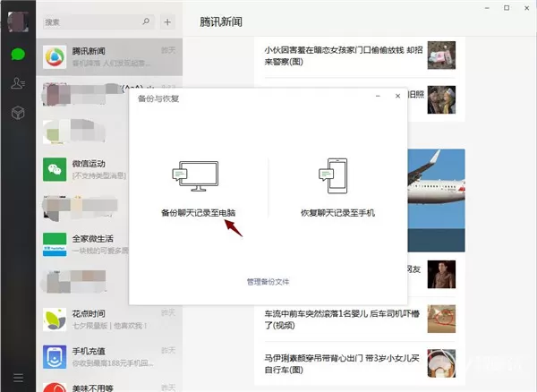Minimize the 备份与恢复 dialog

coord(378,96)
